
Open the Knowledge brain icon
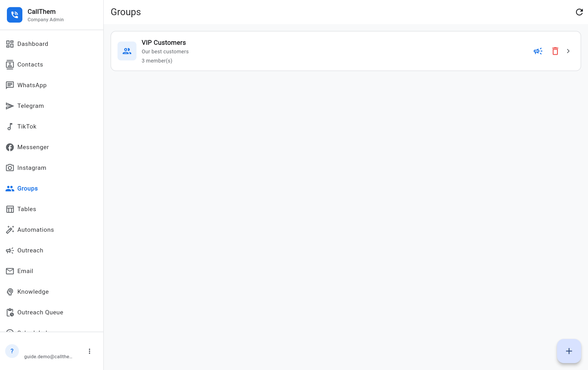coord(10,292)
